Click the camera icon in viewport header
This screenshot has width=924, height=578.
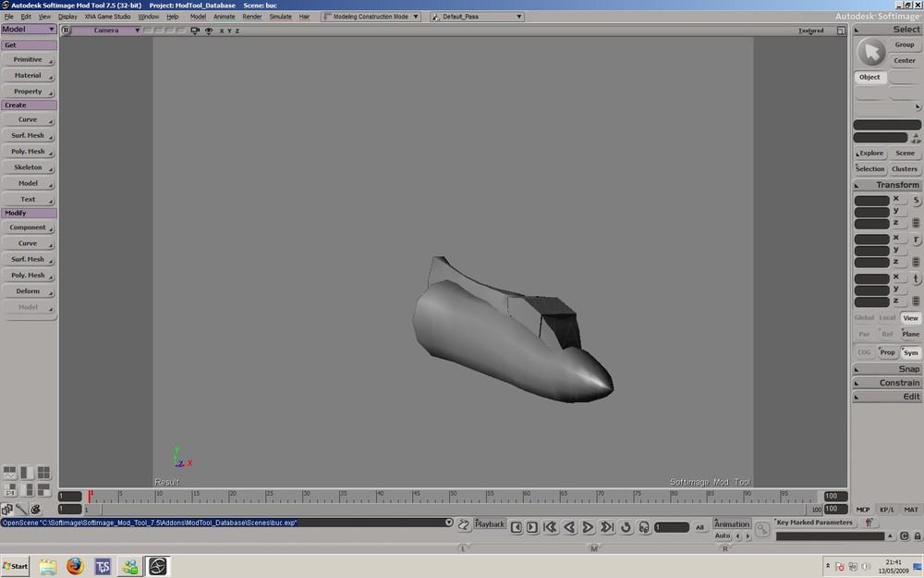194,31
